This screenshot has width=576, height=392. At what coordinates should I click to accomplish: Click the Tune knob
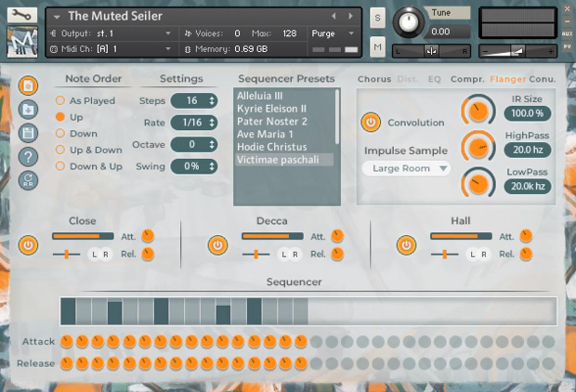click(x=409, y=22)
